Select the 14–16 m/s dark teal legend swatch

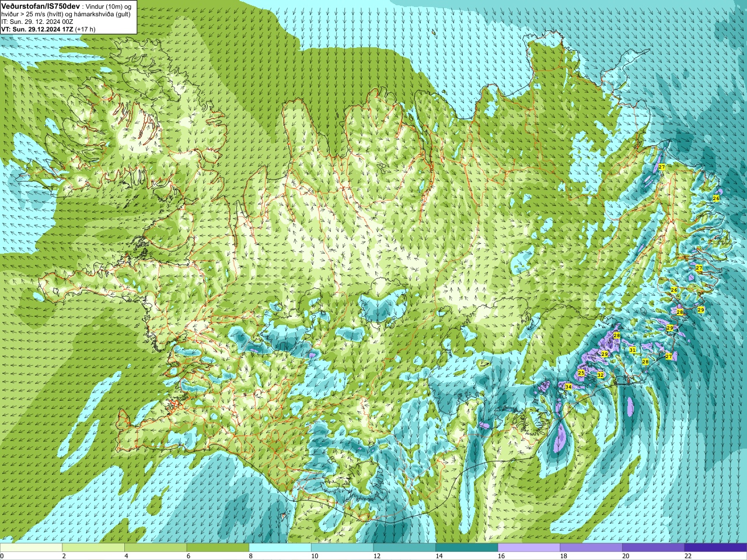(467, 548)
